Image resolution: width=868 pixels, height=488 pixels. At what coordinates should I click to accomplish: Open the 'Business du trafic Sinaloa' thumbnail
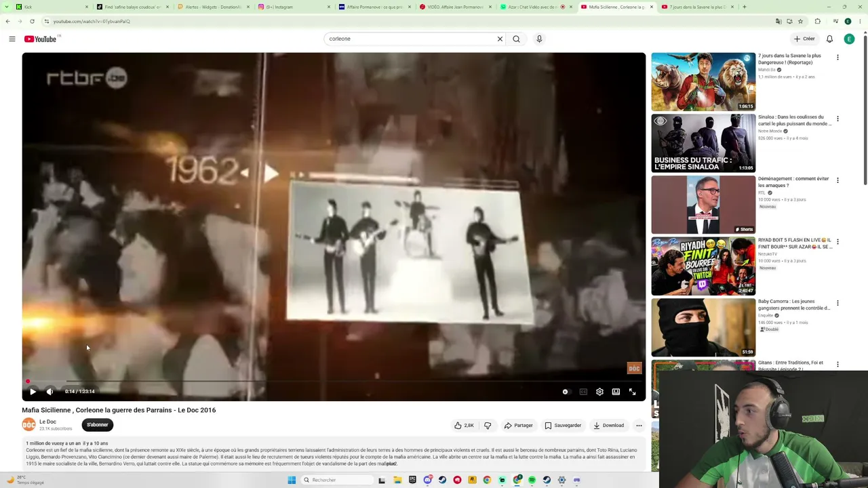[x=703, y=143]
